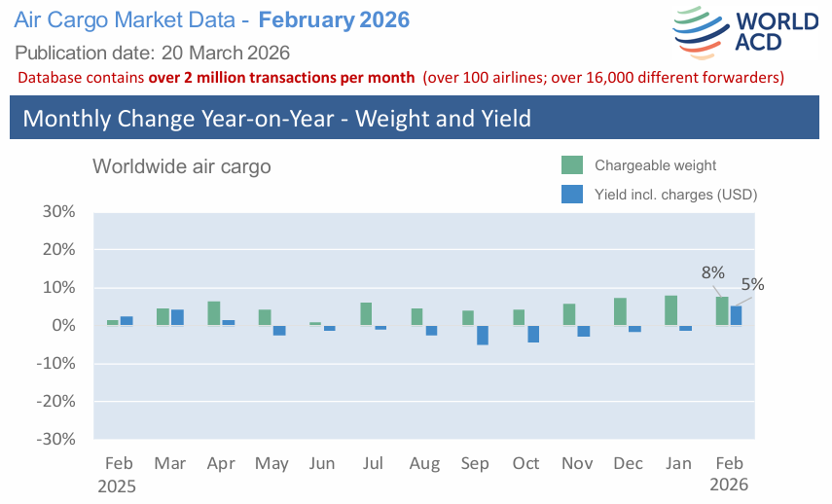Click the blue Oct yield bar
The width and height of the screenshot is (832, 504).
[533, 334]
